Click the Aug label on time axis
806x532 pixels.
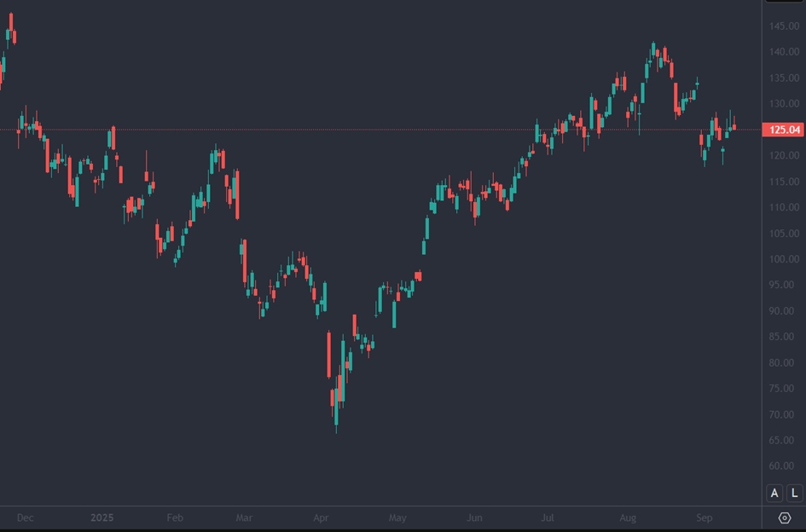coord(628,518)
